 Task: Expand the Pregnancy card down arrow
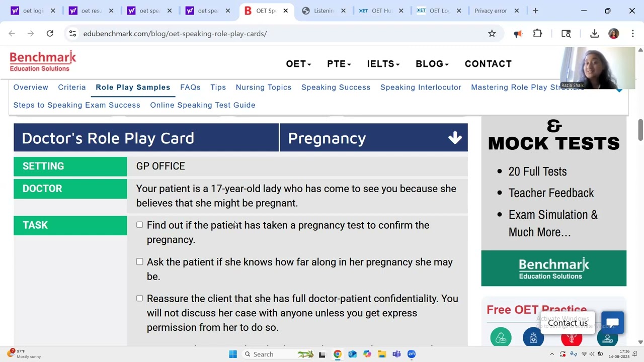point(455,138)
